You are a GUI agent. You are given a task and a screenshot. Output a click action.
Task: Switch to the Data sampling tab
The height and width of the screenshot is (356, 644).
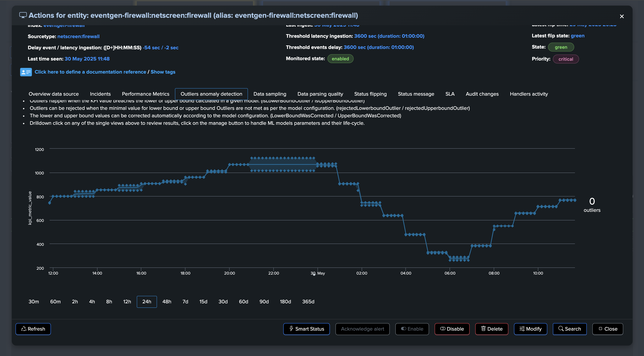[x=270, y=94]
